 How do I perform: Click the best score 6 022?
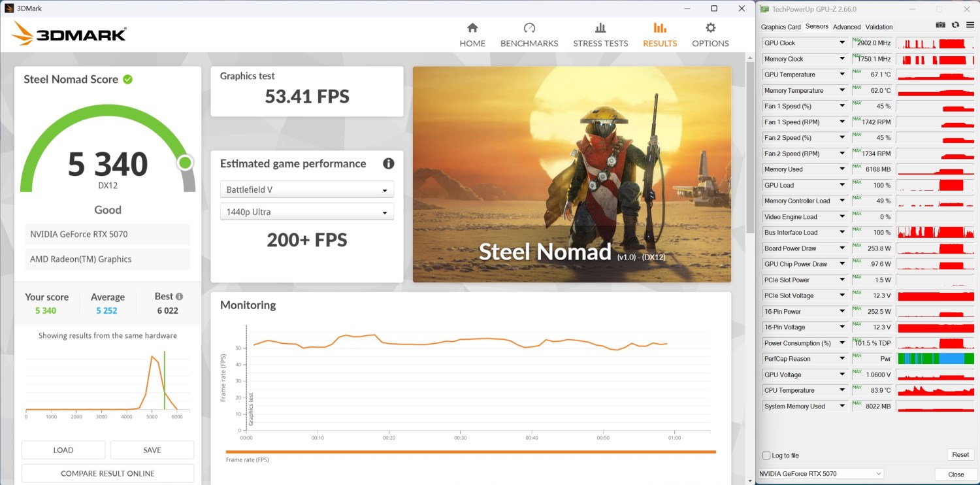pyautogui.click(x=168, y=310)
